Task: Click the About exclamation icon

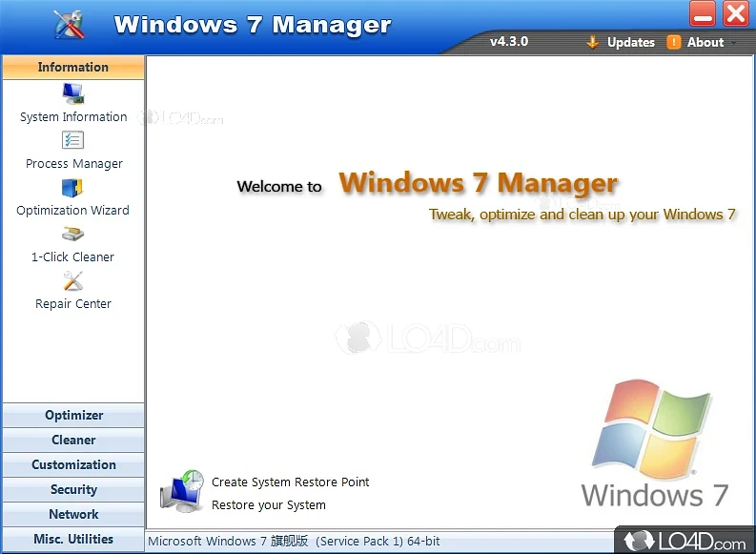Action: tap(674, 42)
